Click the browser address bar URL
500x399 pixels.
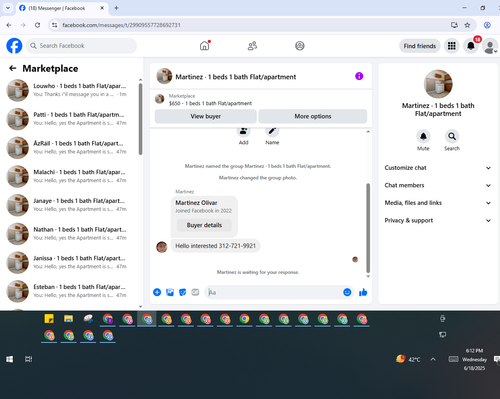[121, 25]
